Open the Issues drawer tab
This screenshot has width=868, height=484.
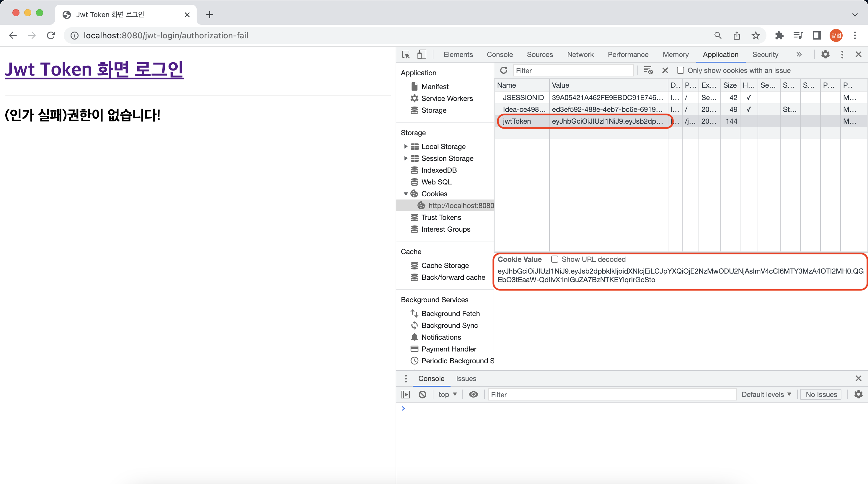click(x=466, y=379)
